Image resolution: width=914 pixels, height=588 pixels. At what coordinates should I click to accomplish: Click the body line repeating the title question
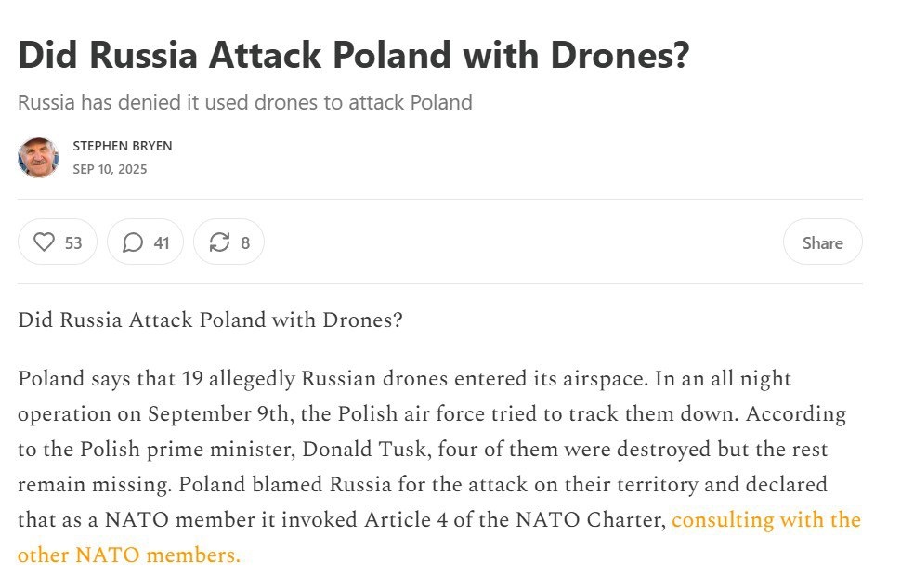click(x=210, y=320)
